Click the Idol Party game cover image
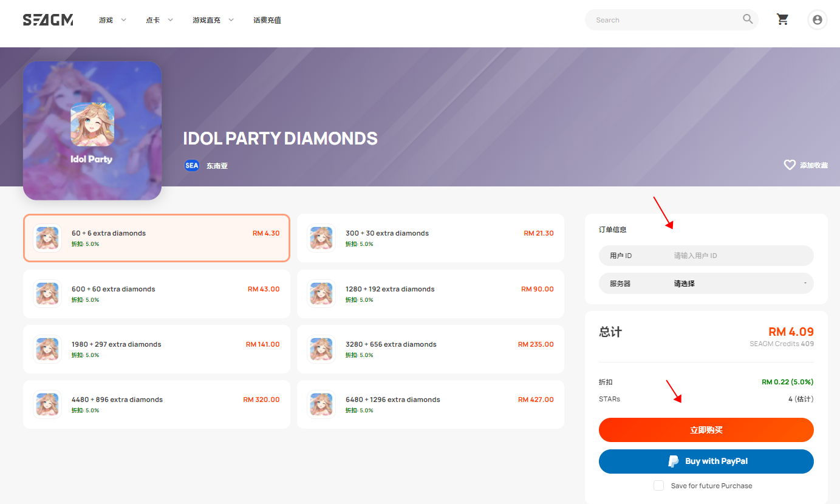 point(92,131)
